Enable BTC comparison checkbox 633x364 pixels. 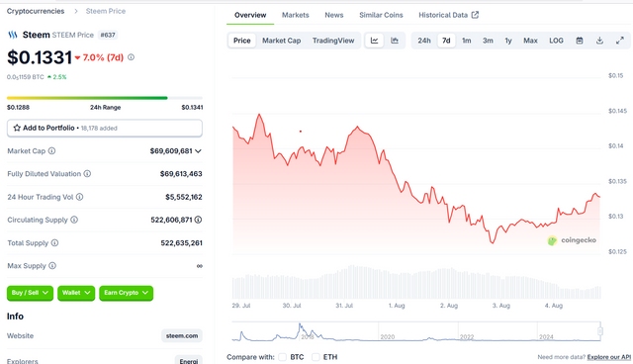tap(282, 357)
